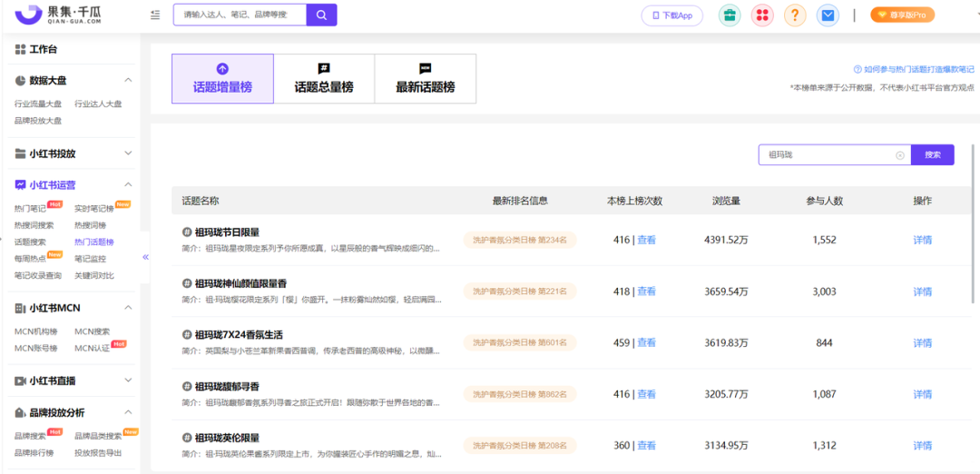Screen dimensions: 980x474
Task: Click the 小红书运营 chart icon
Action: click(20, 184)
